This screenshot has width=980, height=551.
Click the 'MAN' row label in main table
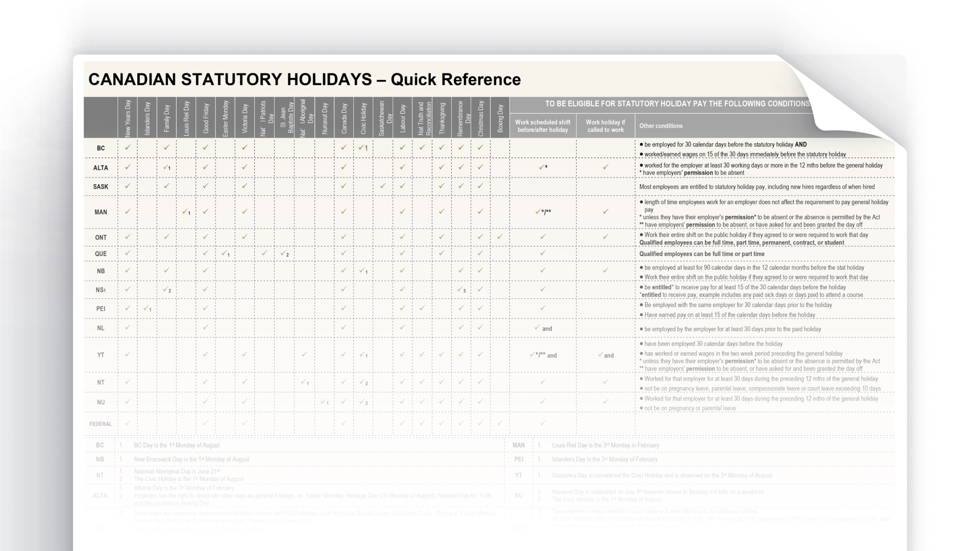point(101,212)
